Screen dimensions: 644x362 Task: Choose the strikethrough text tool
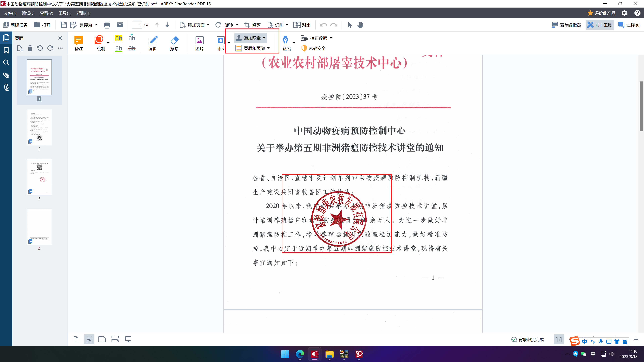pos(132,48)
